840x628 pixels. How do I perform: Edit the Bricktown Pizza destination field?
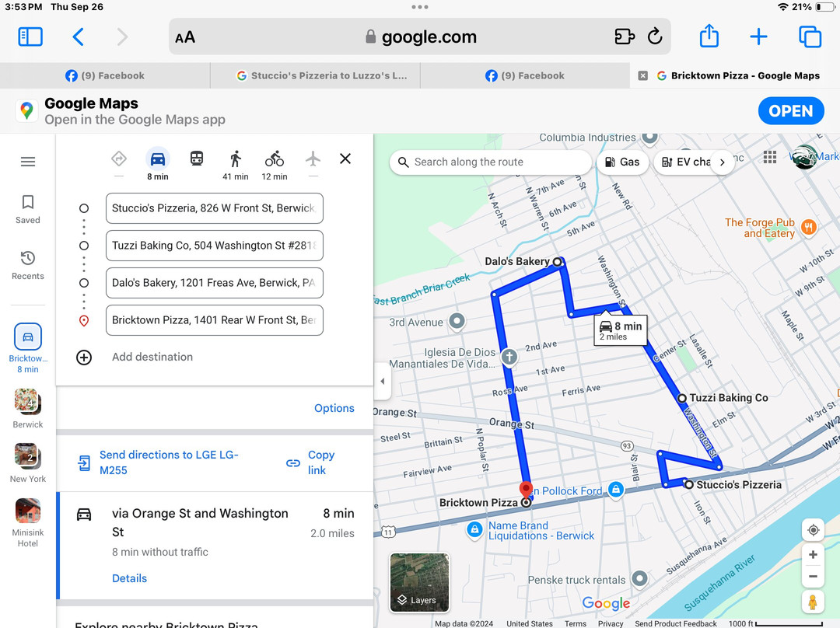[x=215, y=320]
